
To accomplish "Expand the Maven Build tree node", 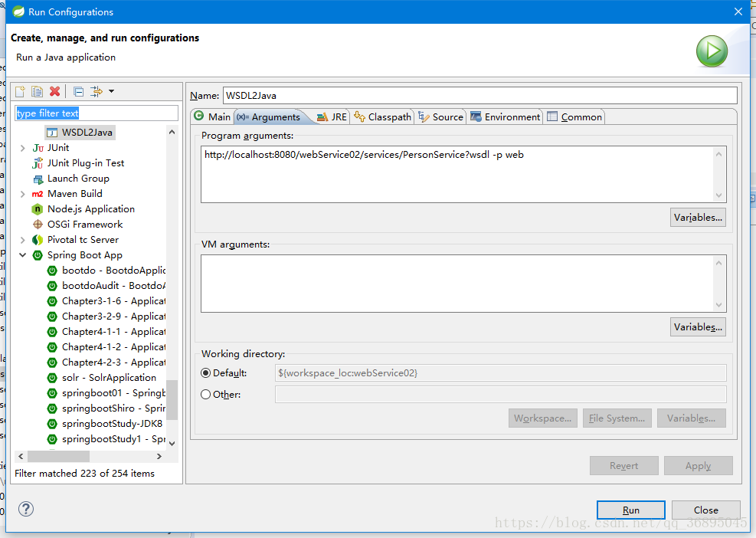I will coord(23,194).
